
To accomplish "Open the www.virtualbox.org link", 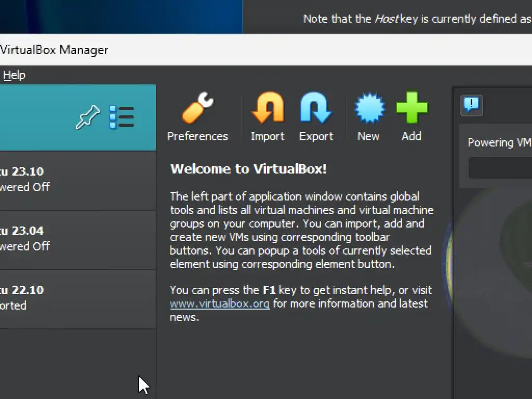I will pyautogui.click(x=220, y=303).
